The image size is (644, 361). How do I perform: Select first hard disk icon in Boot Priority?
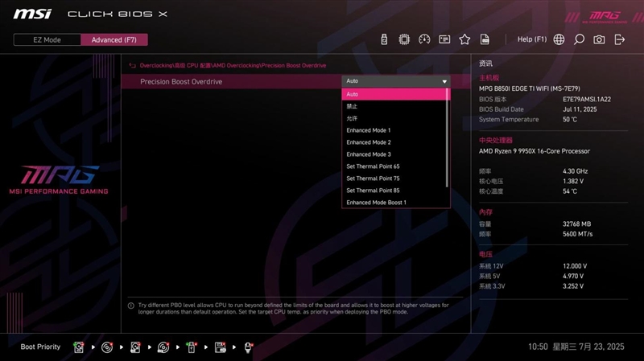pyautogui.click(x=78, y=347)
